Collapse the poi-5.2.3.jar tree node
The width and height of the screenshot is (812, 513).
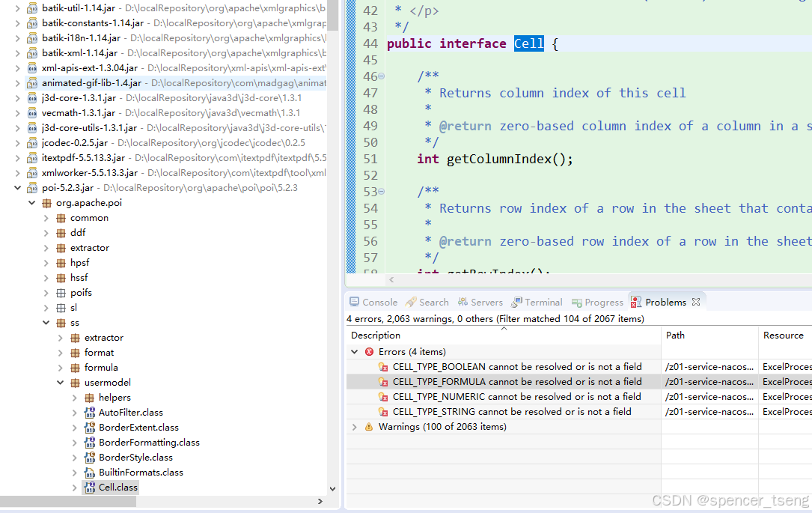click(x=17, y=187)
